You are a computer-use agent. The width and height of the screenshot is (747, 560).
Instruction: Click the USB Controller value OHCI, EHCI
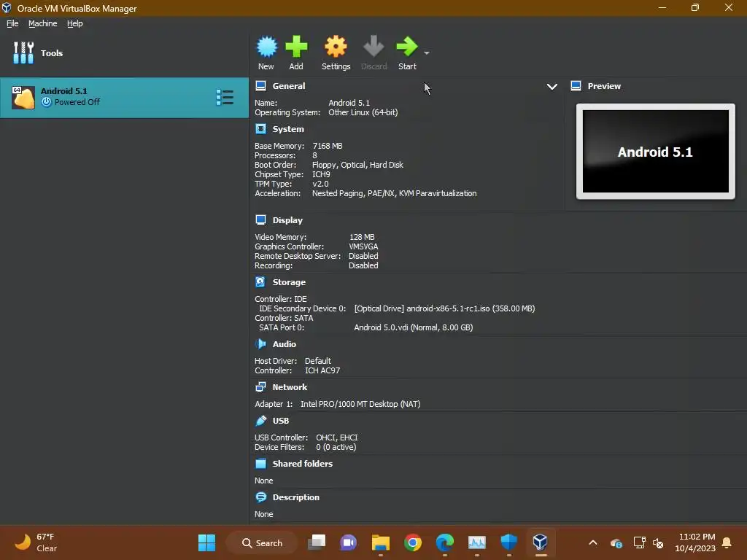click(x=337, y=437)
